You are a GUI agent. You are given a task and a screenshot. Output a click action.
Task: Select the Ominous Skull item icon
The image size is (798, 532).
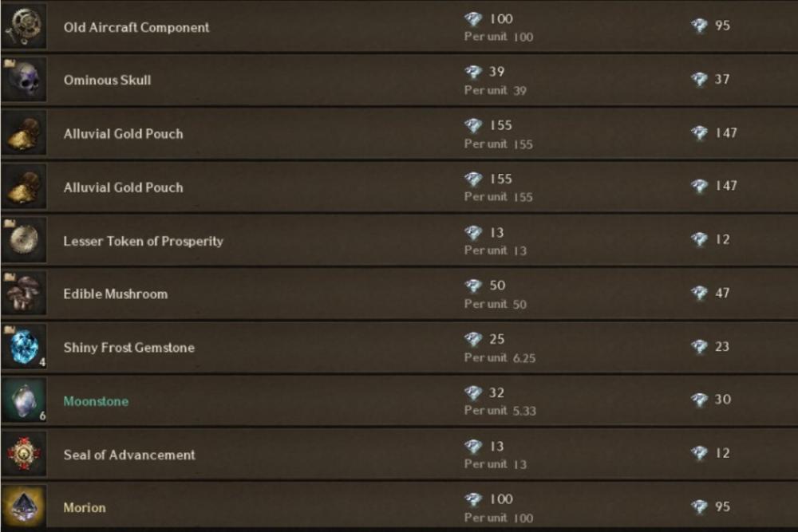24,80
